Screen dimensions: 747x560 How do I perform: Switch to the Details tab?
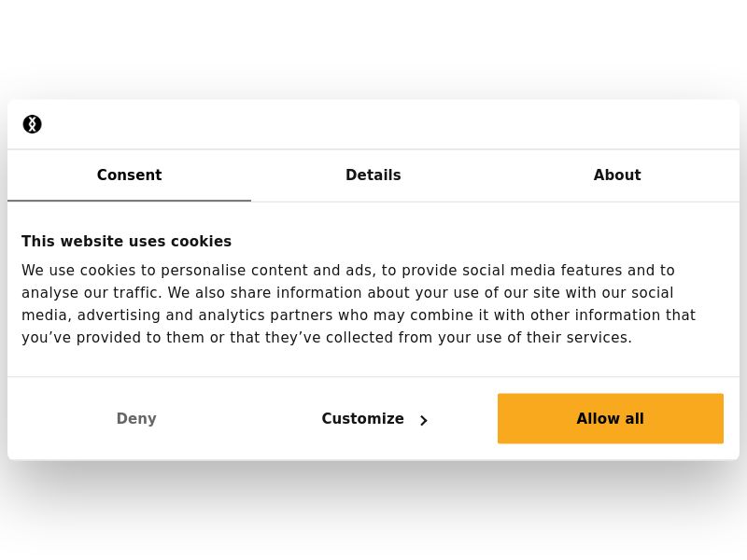click(x=373, y=175)
